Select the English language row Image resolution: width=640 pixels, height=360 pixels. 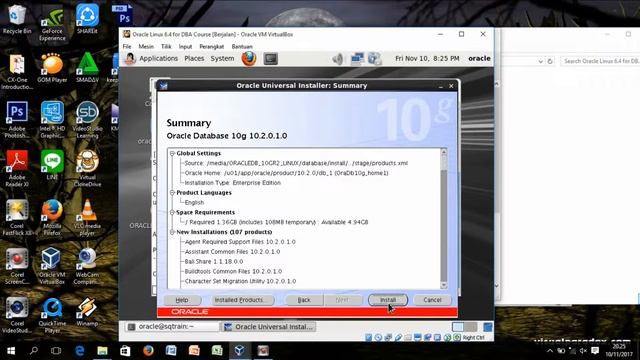[x=194, y=202]
